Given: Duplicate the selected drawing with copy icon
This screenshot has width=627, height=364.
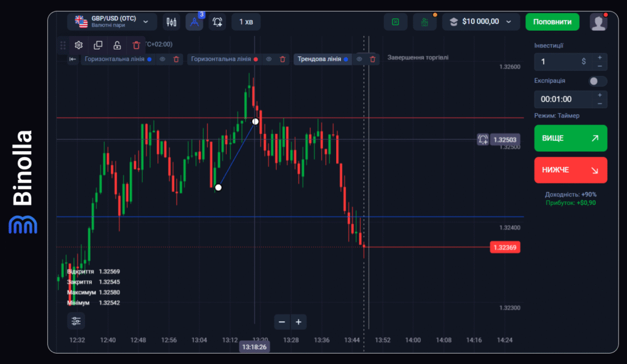Looking at the screenshot, I should tap(98, 45).
